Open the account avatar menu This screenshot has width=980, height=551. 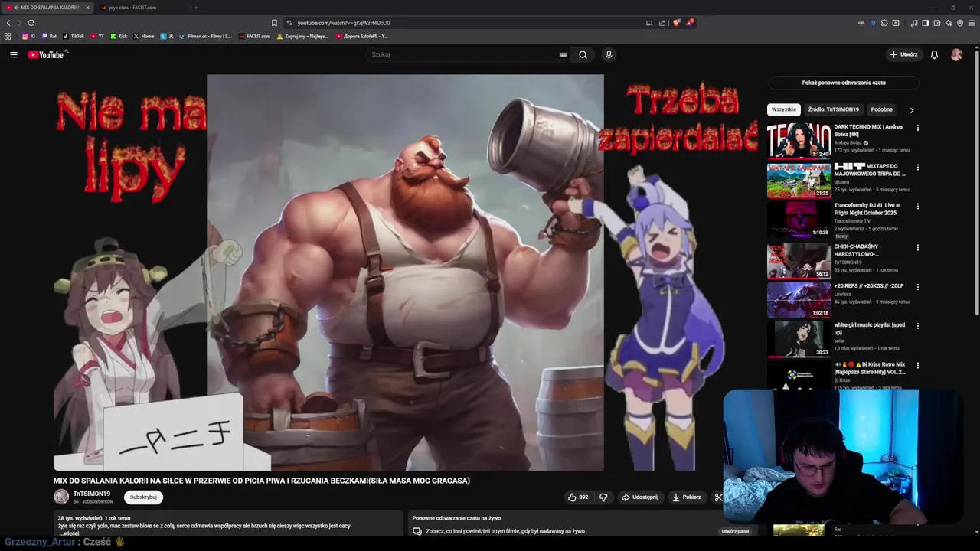click(x=956, y=54)
